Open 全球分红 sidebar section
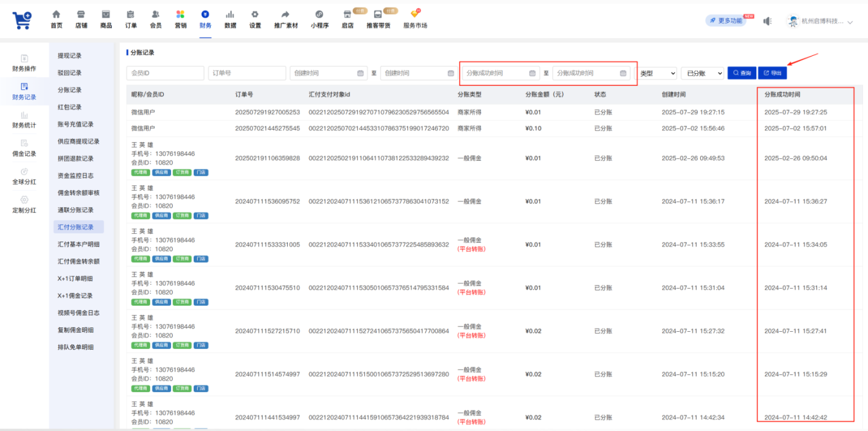 24,176
